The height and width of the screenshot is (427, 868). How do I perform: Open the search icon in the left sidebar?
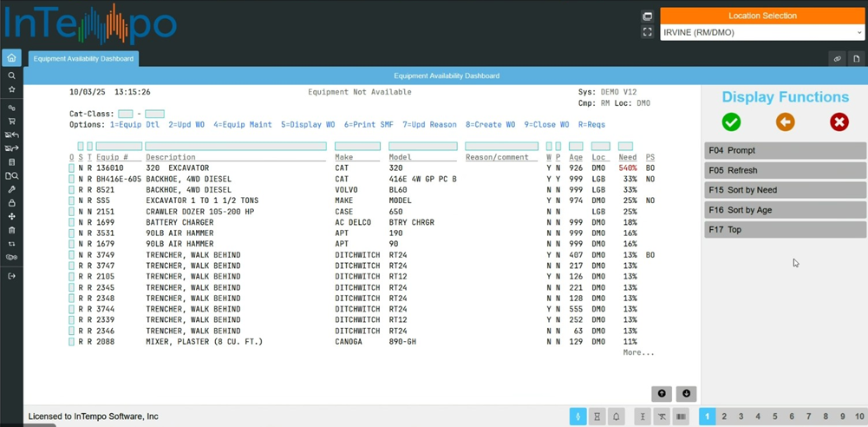click(11, 76)
